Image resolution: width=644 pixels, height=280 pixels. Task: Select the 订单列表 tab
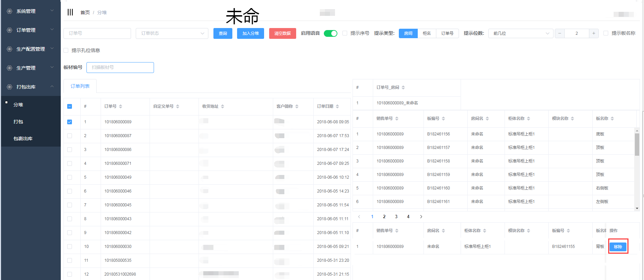tap(80, 86)
